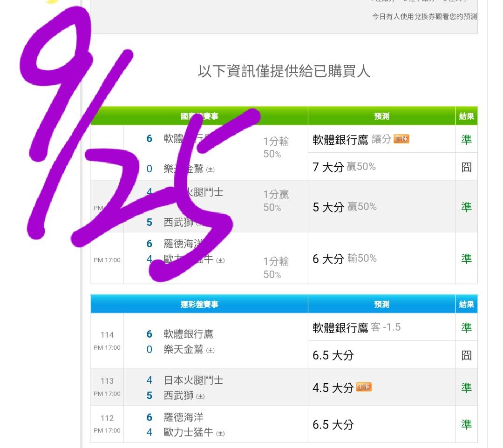This screenshot has height=448, width=503.
Task: Select the blue 運彩盤賽事 header
Action: tap(199, 304)
